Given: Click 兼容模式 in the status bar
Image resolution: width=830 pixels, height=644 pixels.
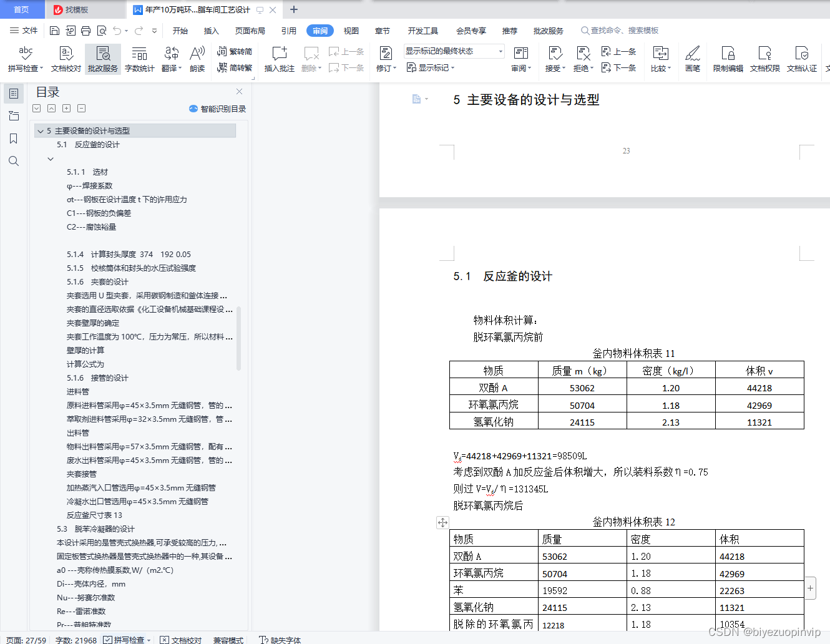Looking at the screenshot, I should pos(228,640).
